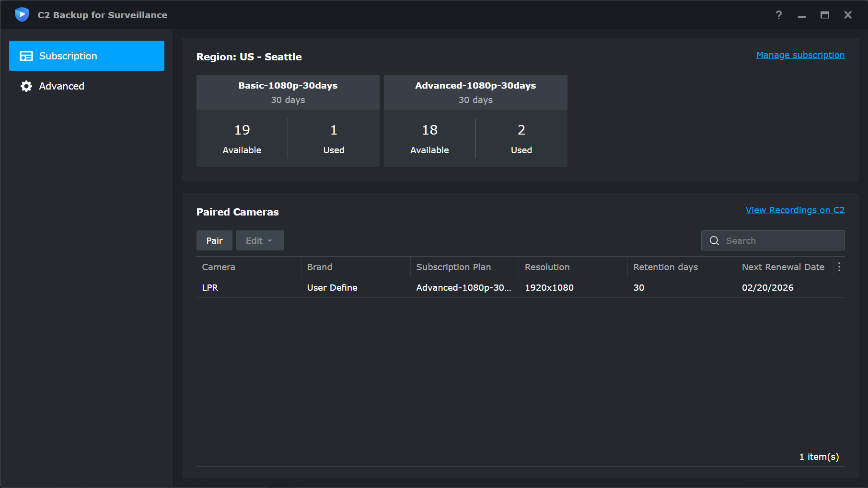
Task: Open Manage subscription
Action: [800, 55]
